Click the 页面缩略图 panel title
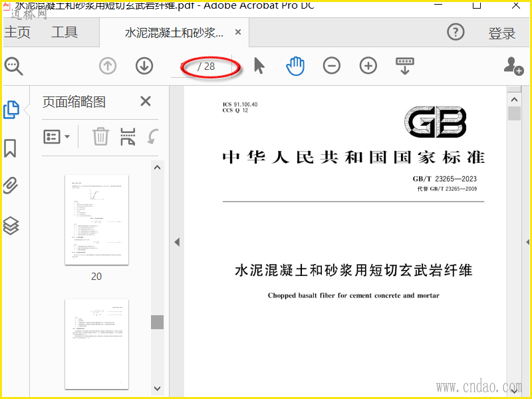The height and width of the screenshot is (399, 532). coord(74,102)
